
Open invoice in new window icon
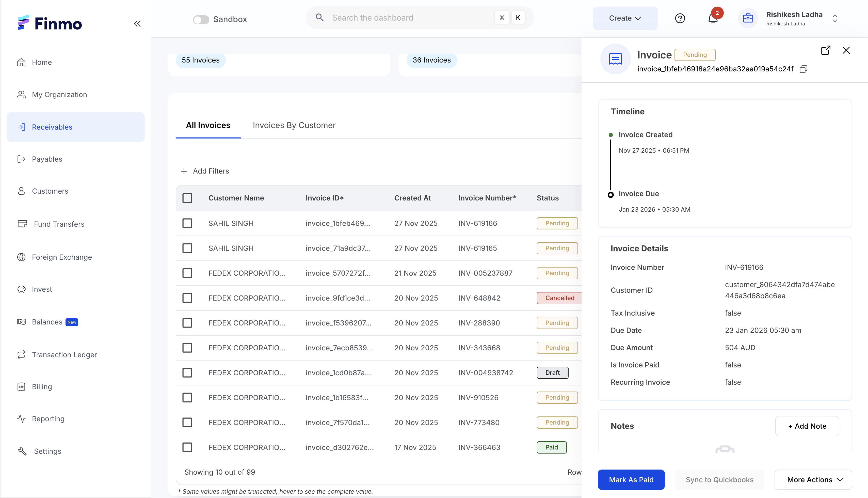tap(826, 50)
